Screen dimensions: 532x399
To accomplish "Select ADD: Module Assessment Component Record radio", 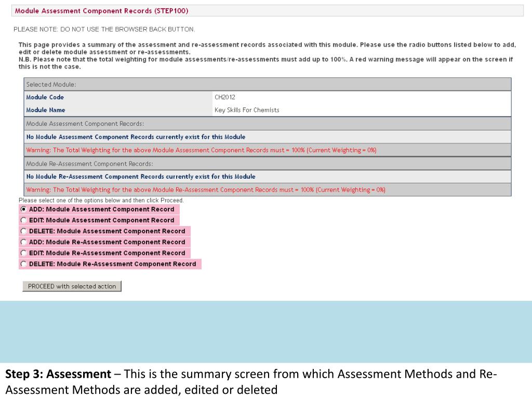I will point(23,209).
